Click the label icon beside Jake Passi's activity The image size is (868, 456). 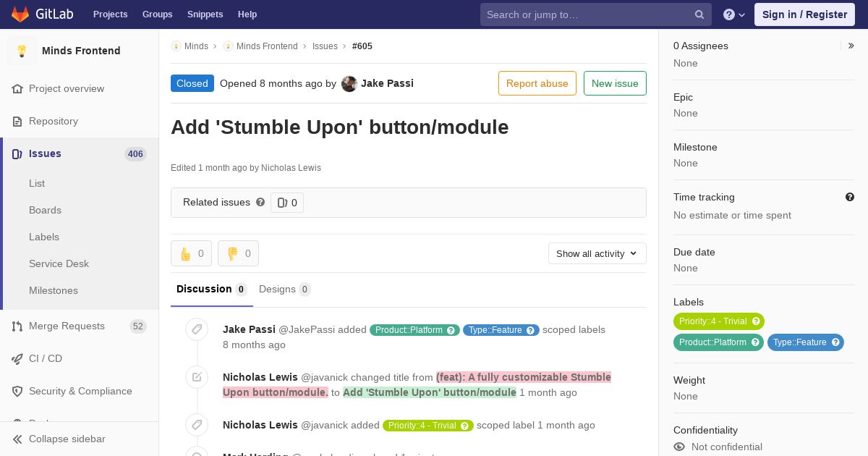click(197, 329)
